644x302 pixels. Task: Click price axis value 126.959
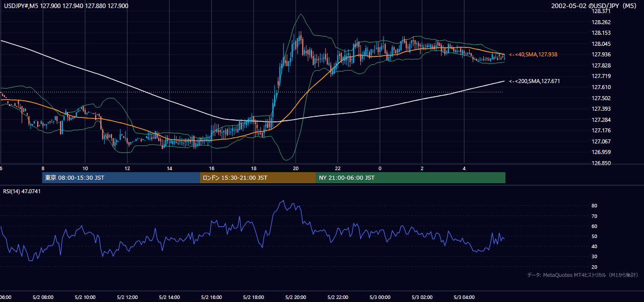coord(602,153)
